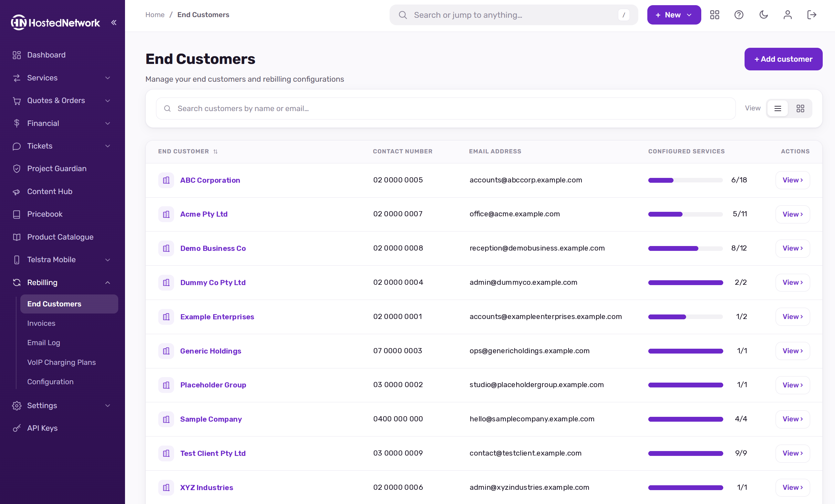
Task: Click building icon for ABC Corporation
Action: click(x=166, y=180)
